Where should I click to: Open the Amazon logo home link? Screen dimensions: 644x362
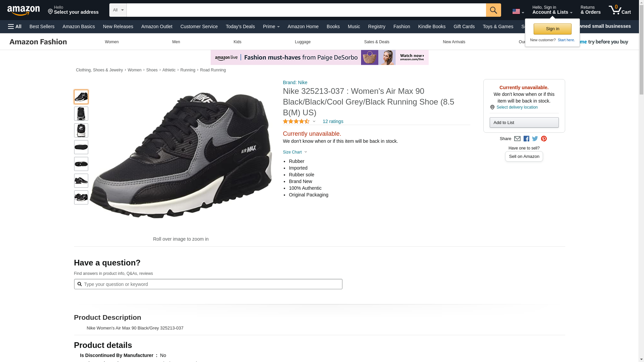23,10
